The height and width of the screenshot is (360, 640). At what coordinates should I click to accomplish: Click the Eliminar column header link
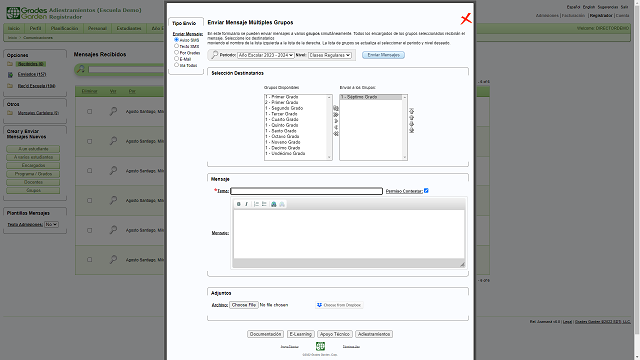coord(89,91)
